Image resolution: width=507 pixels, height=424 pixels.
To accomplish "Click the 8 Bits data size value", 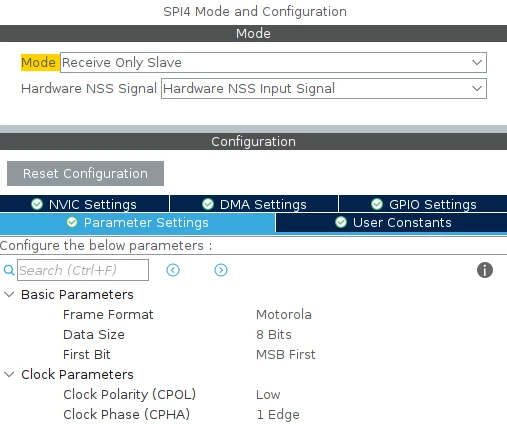I will 274,334.
